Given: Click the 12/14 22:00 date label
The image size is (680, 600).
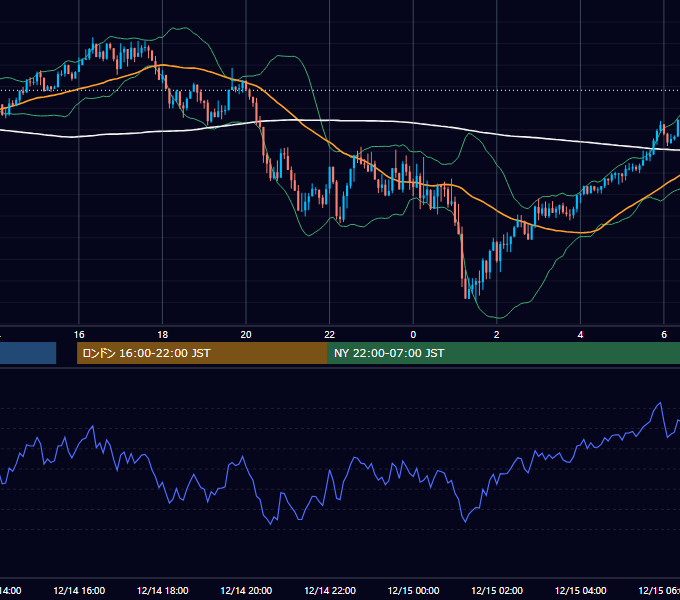Looking at the screenshot, I should pyautogui.click(x=330, y=590).
